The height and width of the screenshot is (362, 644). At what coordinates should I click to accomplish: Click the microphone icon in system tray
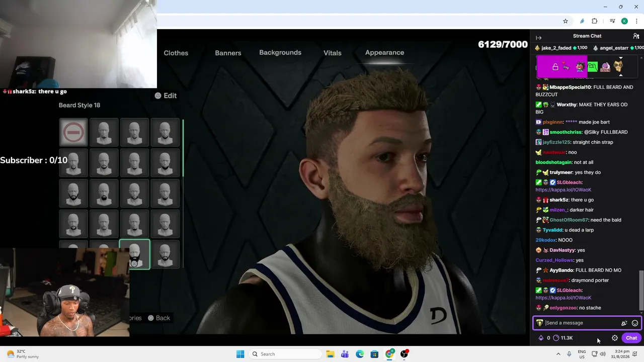[569, 354]
